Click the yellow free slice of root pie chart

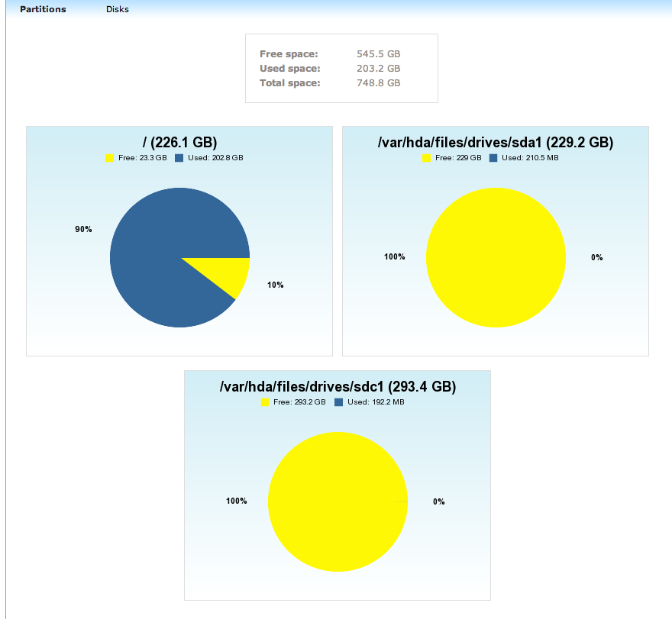229,273
